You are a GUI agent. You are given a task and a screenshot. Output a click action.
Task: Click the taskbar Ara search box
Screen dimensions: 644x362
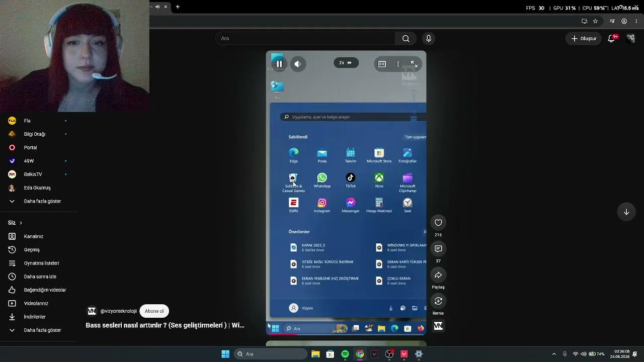271,354
